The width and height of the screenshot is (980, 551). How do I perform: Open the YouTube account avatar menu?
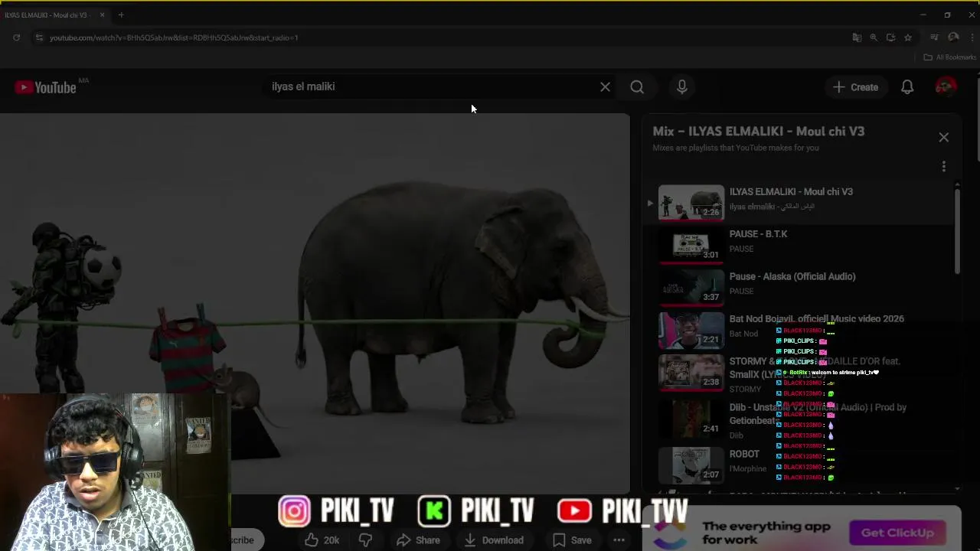click(946, 87)
